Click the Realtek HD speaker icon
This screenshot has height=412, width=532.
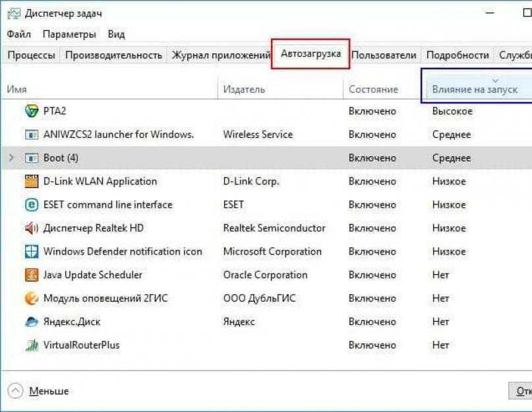(x=32, y=228)
